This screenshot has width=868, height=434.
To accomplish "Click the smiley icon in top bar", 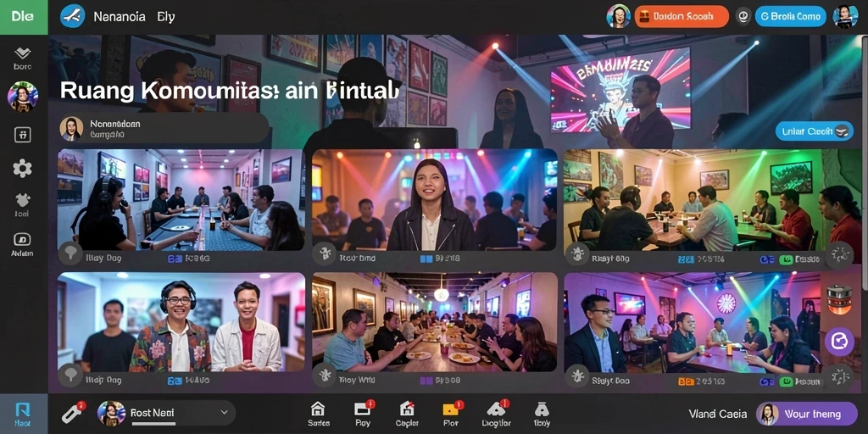I will (743, 17).
